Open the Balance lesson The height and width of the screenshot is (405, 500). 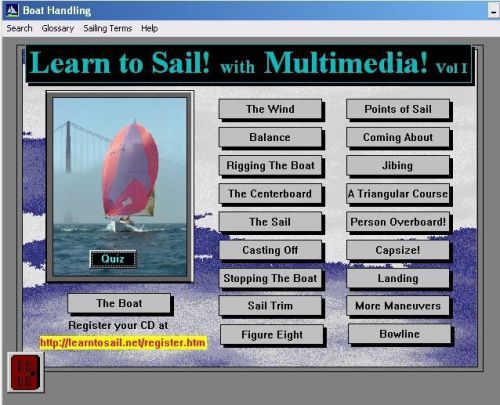(x=270, y=137)
